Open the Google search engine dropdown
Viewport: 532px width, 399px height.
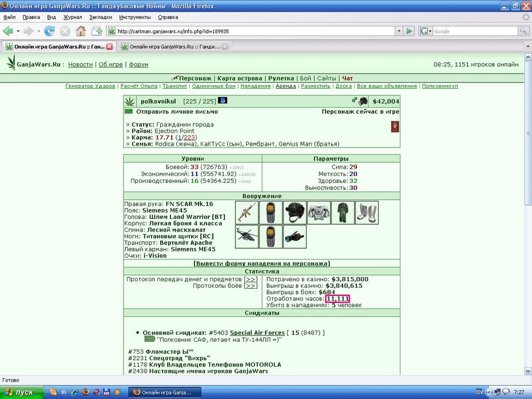coord(426,31)
